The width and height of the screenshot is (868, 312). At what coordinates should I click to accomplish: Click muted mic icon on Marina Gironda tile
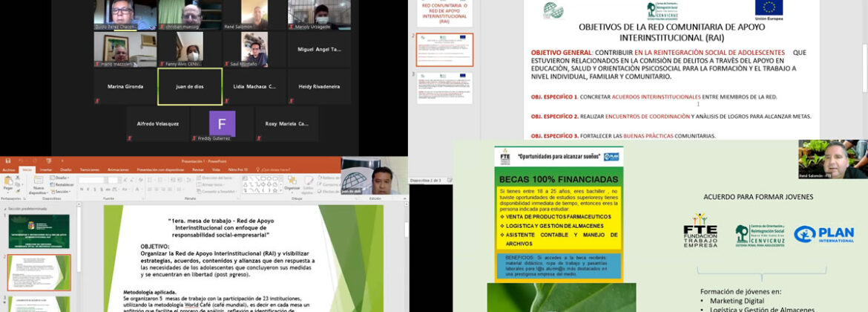tap(98, 101)
